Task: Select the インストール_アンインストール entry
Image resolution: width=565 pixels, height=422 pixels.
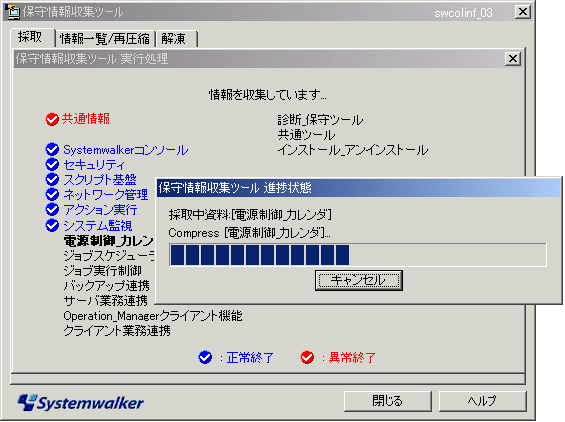Action: (x=353, y=150)
